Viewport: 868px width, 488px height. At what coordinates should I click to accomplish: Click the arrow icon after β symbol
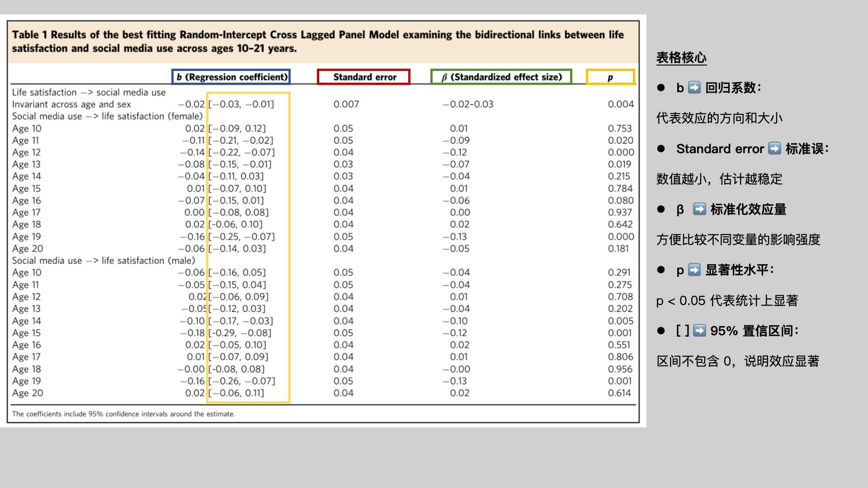(x=699, y=209)
